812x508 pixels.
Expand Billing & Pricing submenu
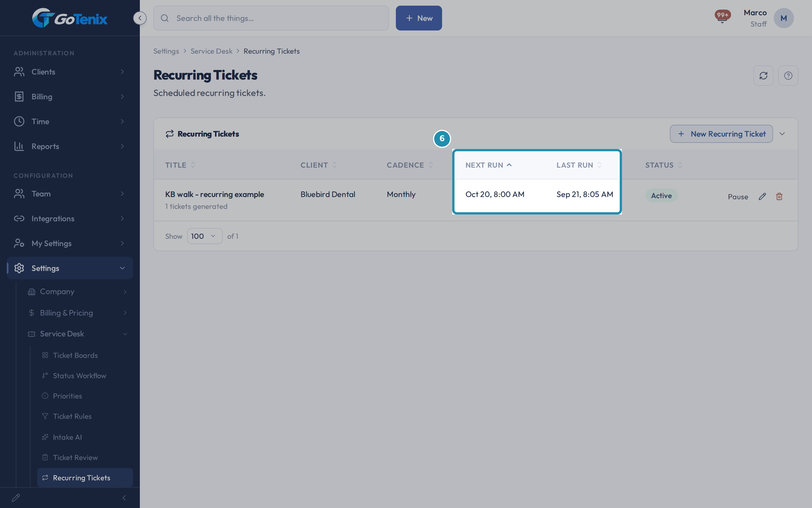tap(78, 313)
